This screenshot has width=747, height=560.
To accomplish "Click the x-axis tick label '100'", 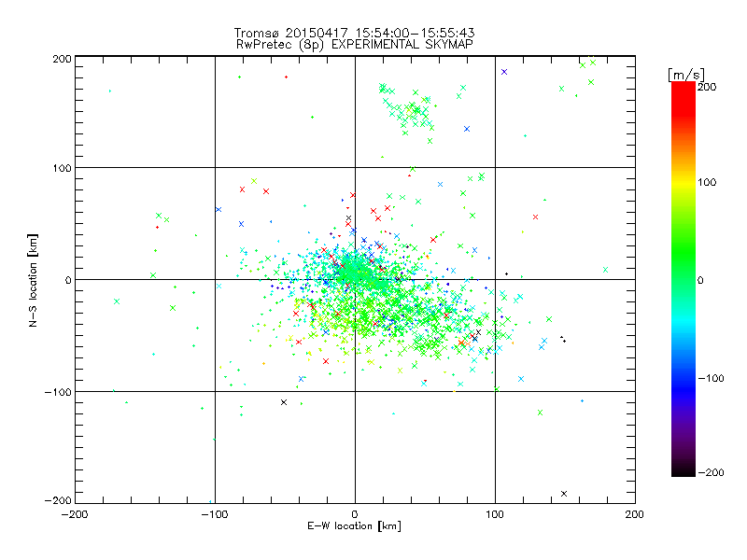I will (495, 514).
